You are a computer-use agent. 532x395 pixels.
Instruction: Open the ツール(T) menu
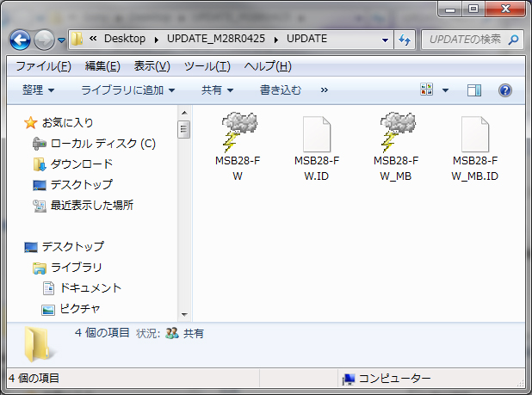[x=207, y=67]
